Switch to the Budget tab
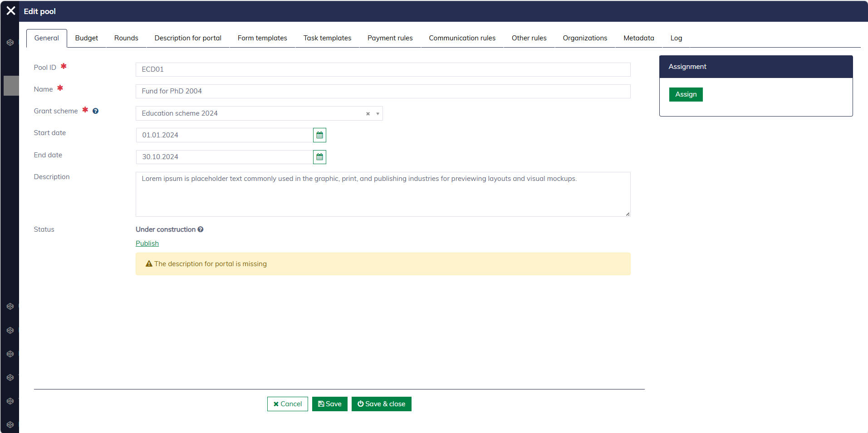Viewport: 868px width, 433px height. click(x=87, y=38)
